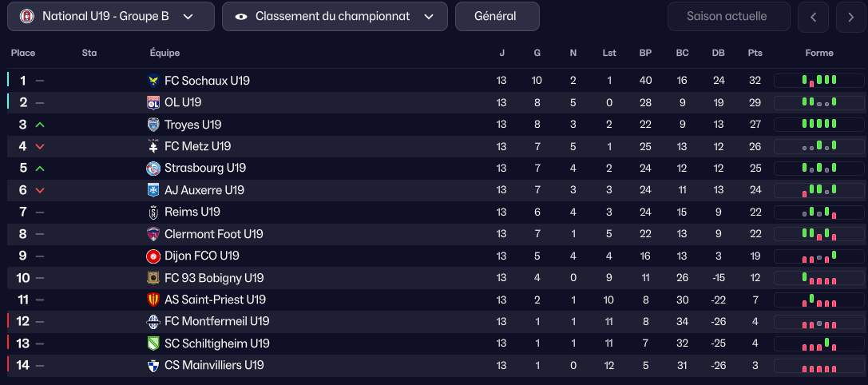Go to next season with right chevron
868x385 pixels.
tap(850, 17)
